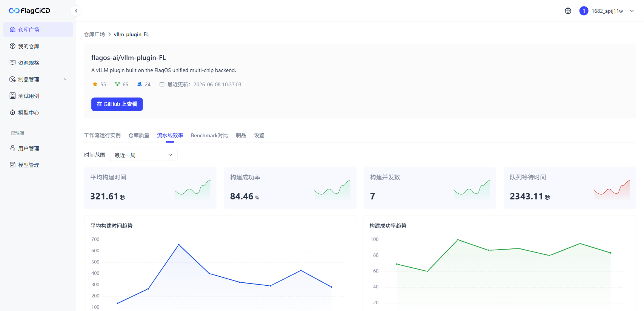Click the star count icon

pos(95,84)
